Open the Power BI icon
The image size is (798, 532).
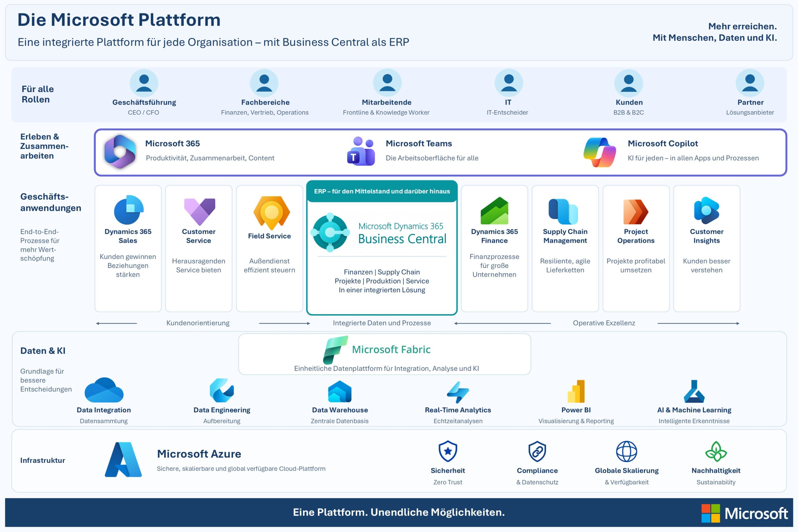click(576, 391)
